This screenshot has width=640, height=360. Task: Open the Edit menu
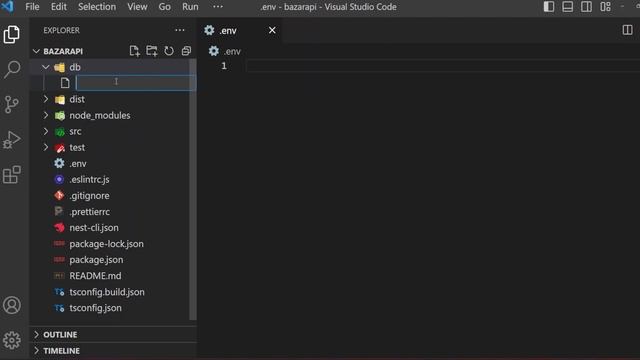coord(59,7)
